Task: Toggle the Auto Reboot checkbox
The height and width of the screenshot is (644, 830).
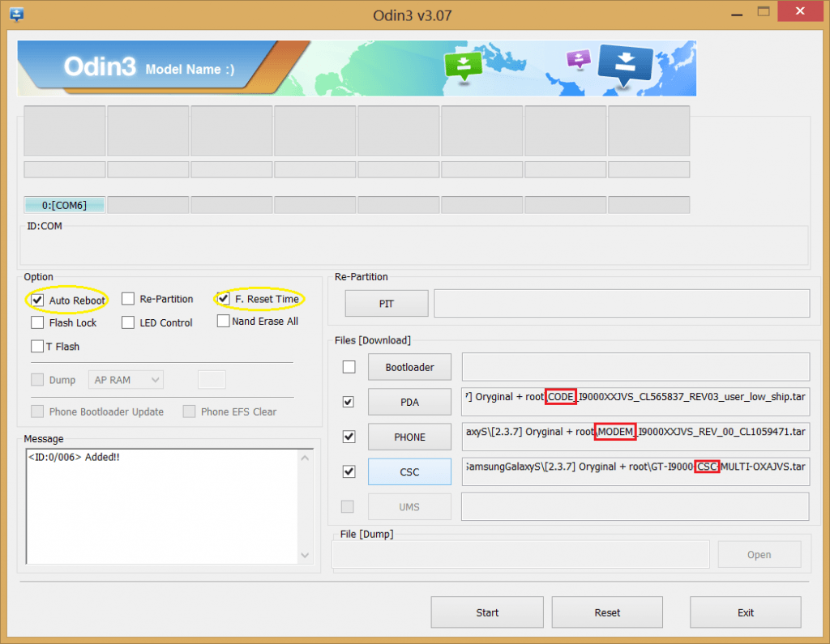Action: click(37, 300)
